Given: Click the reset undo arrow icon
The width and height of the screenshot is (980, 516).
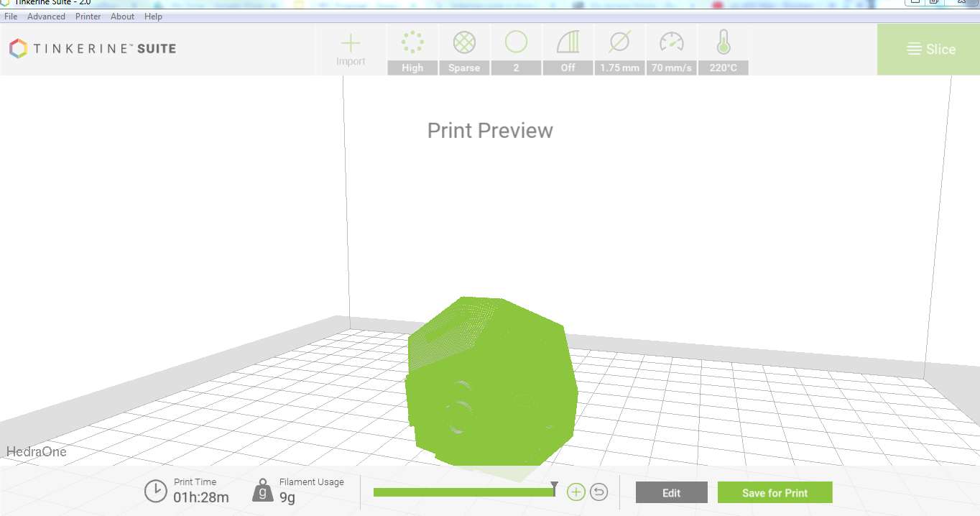Looking at the screenshot, I should pyautogui.click(x=599, y=492).
